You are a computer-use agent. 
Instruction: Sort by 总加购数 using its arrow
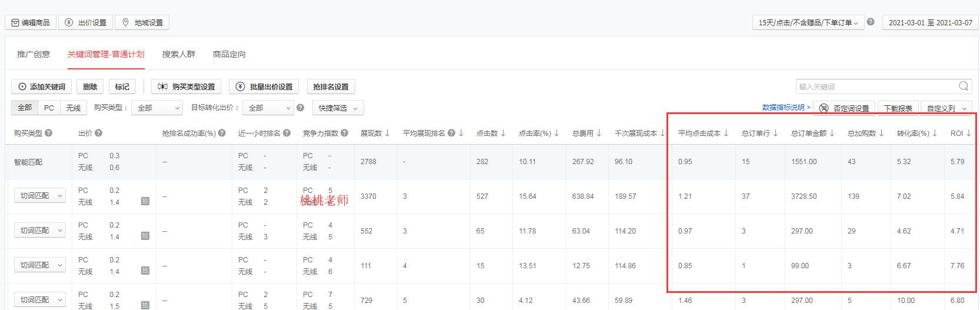(x=882, y=133)
